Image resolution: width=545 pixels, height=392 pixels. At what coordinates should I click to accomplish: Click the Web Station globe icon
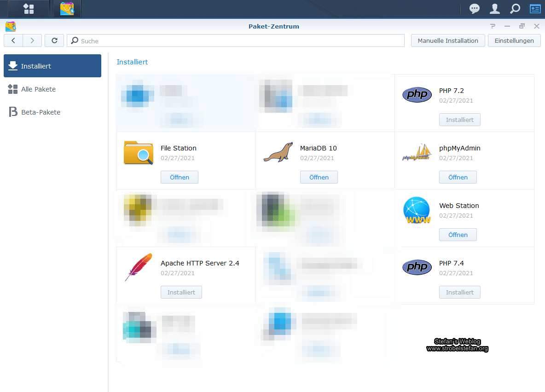click(417, 210)
